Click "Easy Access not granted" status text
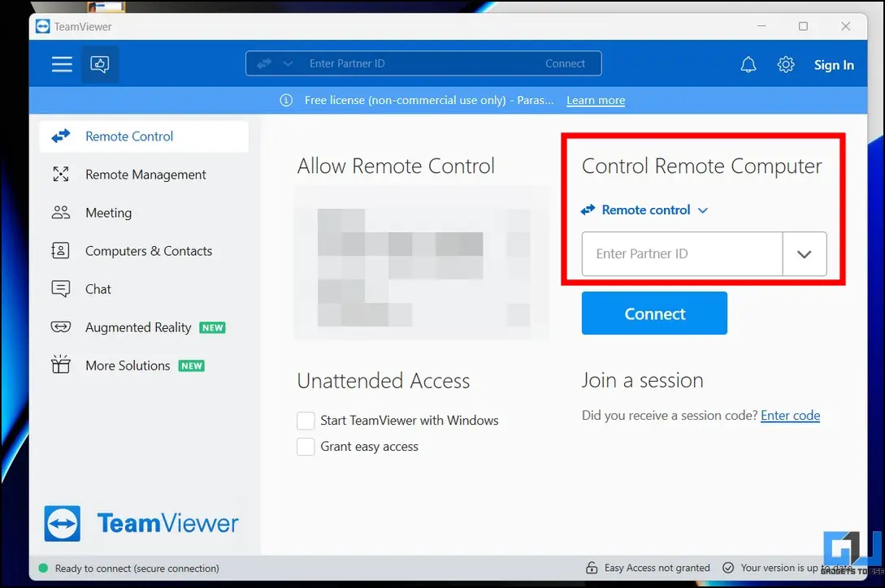Image resolution: width=885 pixels, height=588 pixels. point(657,568)
